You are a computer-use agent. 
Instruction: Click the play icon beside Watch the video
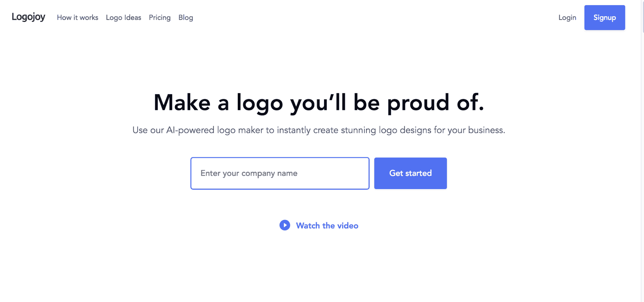pyautogui.click(x=284, y=225)
